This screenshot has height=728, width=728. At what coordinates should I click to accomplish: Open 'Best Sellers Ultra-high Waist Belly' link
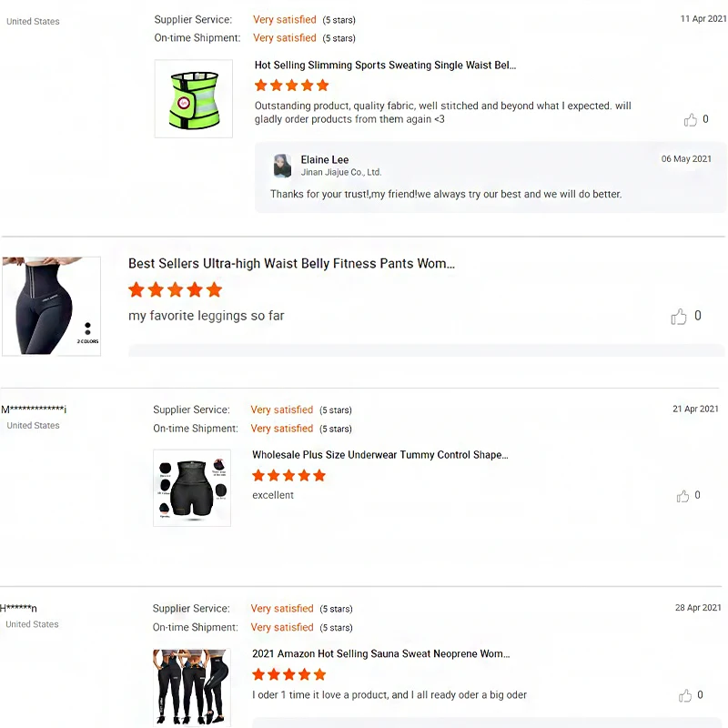291,264
